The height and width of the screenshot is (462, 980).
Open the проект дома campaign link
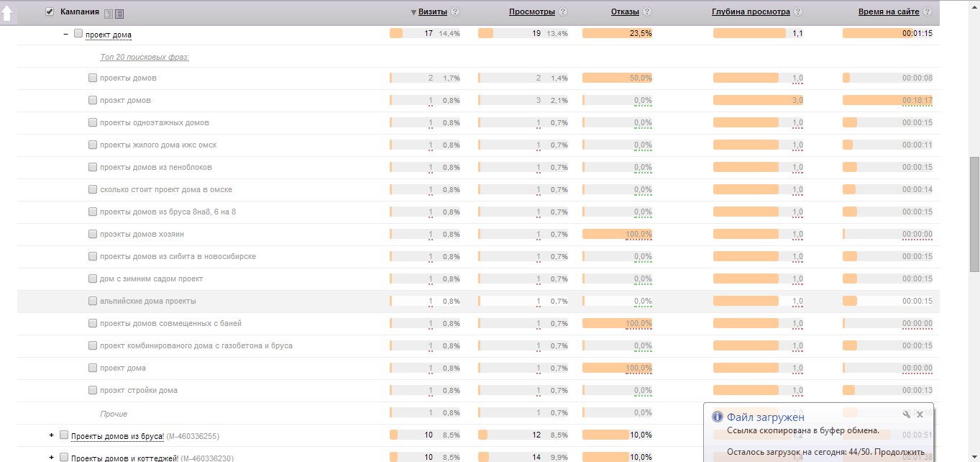(x=109, y=35)
